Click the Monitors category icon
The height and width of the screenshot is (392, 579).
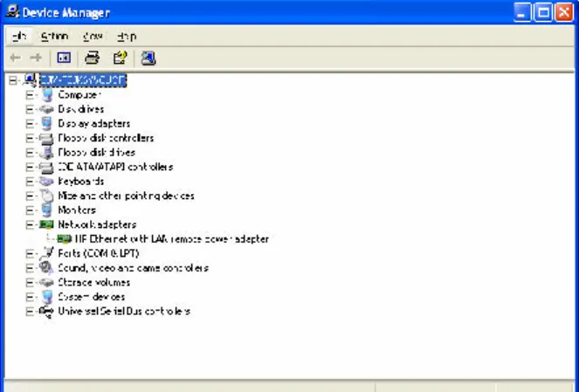tap(47, 210)
